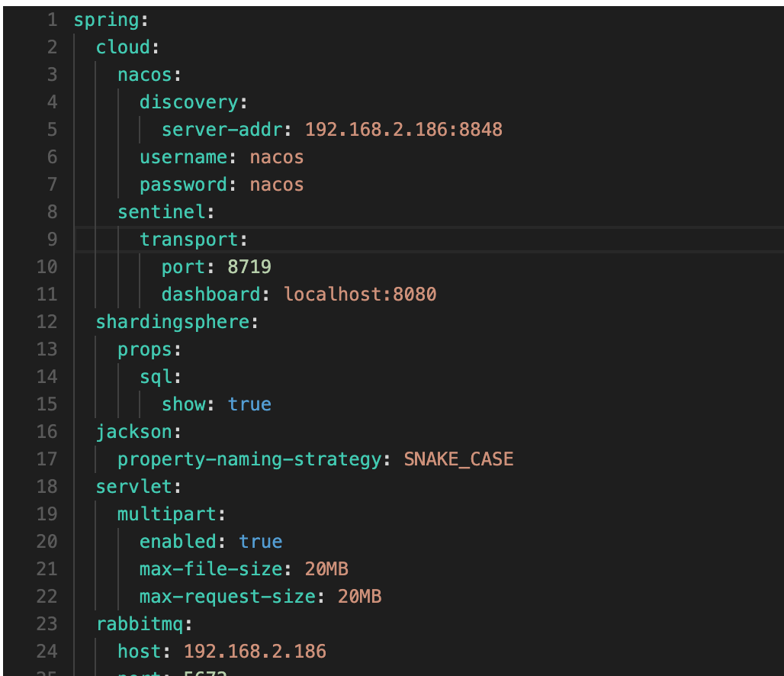Click the SNAKE_CASE value
The width and height of the screenshot is (784, 676).
click(458, 459)
